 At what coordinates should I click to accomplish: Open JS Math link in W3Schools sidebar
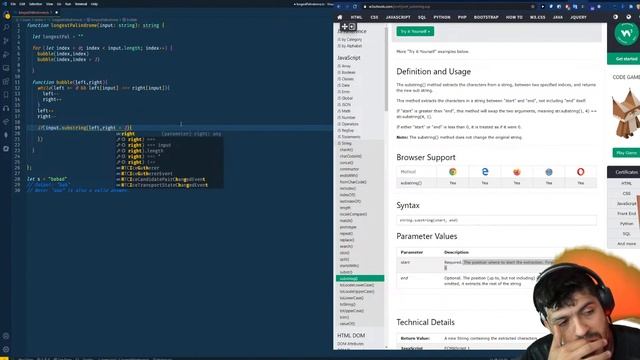(344, 111)
